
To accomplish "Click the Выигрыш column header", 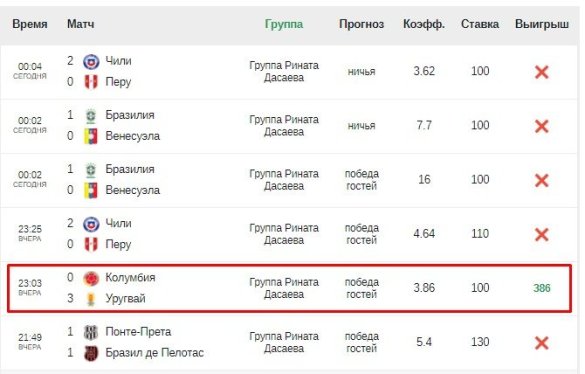I will click(542, 24).
